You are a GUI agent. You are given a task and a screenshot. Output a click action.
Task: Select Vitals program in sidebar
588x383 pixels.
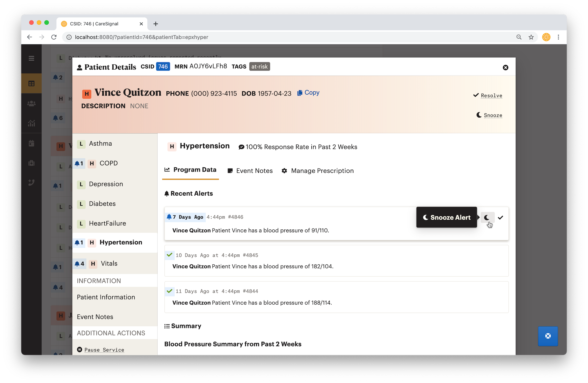pyautogui.click(x=115, y=264)
